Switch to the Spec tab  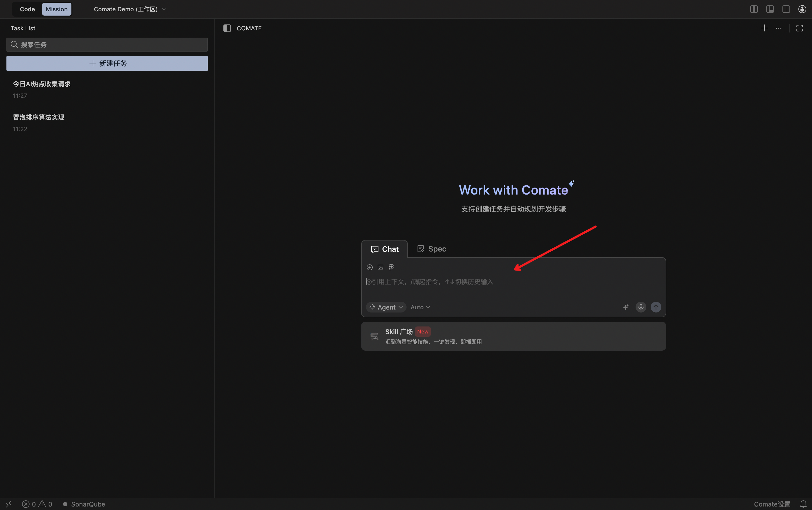click(x=432, y=249)
